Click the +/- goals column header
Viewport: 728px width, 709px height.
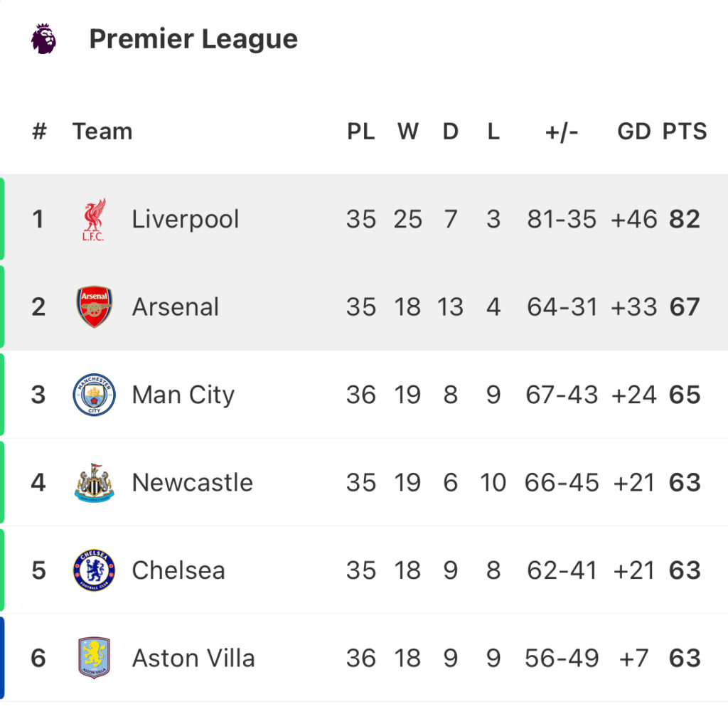point(562,132)
